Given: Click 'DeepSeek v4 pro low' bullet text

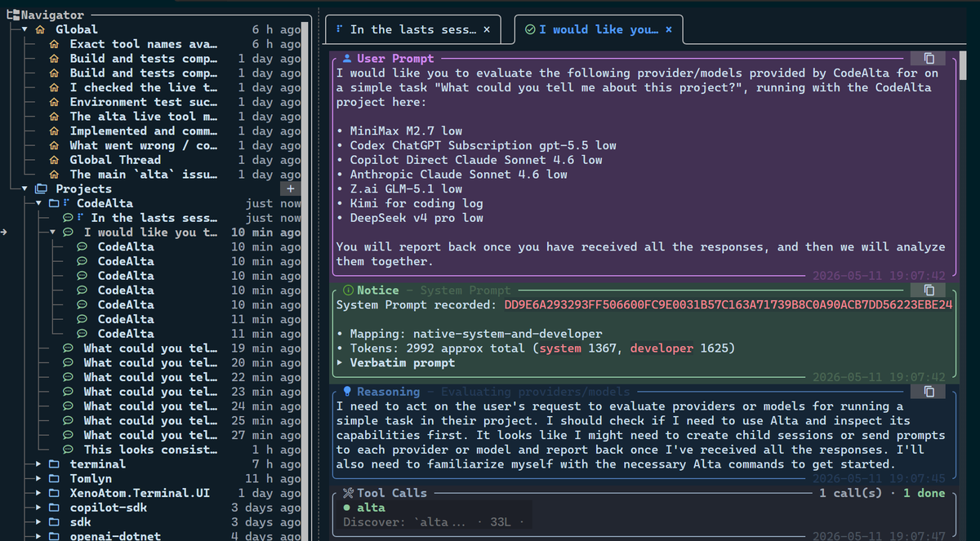Looking at the screenshot, I should pos(416,218).
